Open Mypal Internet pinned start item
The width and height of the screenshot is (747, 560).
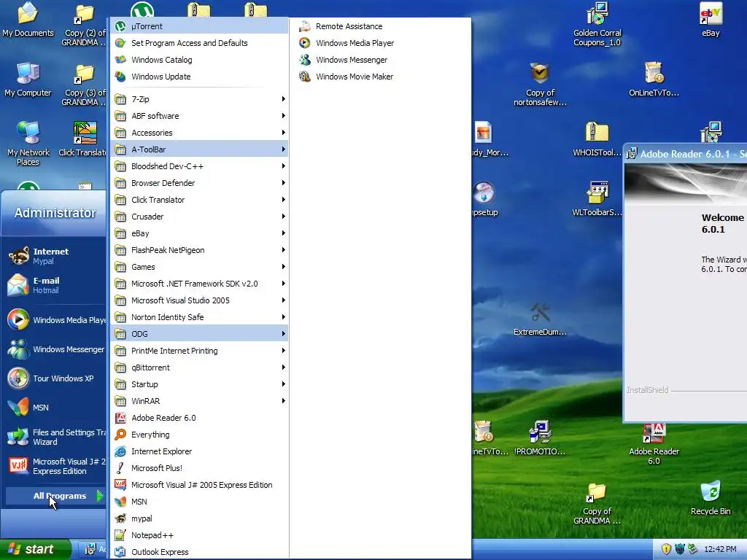point(55,256)
